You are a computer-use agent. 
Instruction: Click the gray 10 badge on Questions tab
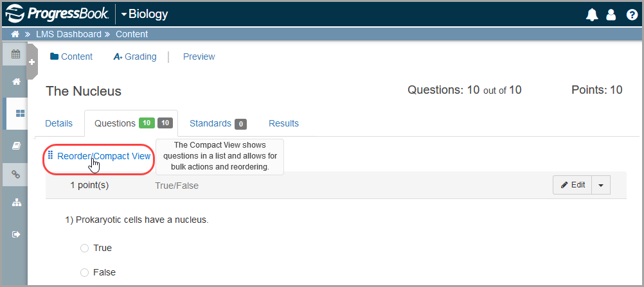(165, 123)
